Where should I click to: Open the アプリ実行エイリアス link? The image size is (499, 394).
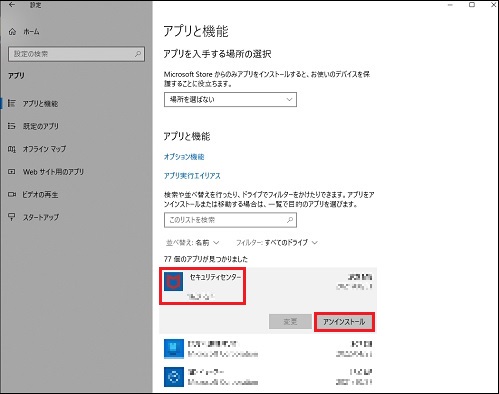(x=192, y=176)
